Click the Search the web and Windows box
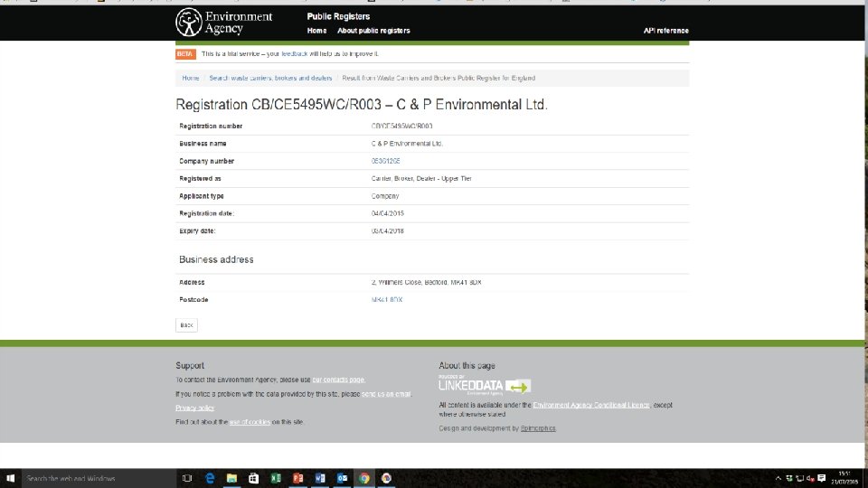 pyautogui.click(x=99, y=478)
